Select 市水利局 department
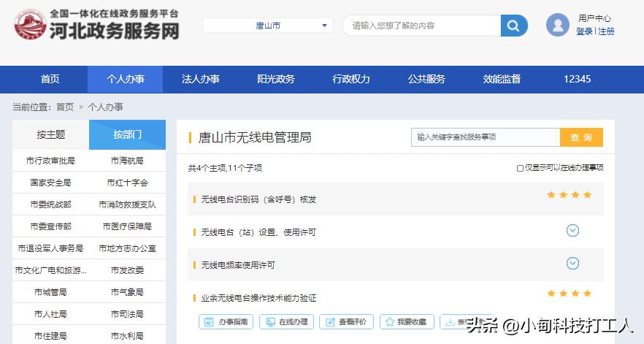 [127, 336]
